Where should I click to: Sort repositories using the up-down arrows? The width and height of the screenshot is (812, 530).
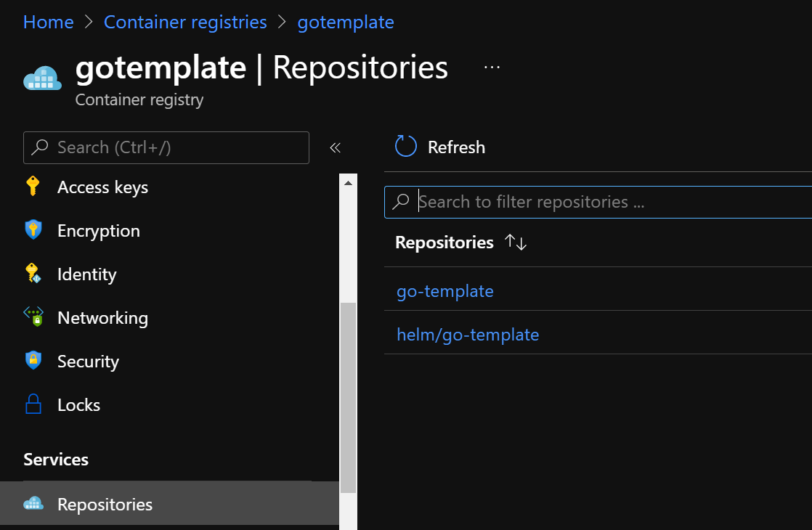pyautogui.click(x=515, y=242)
